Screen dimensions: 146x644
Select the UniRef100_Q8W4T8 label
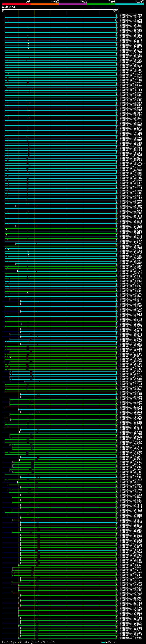coord(131,32)
